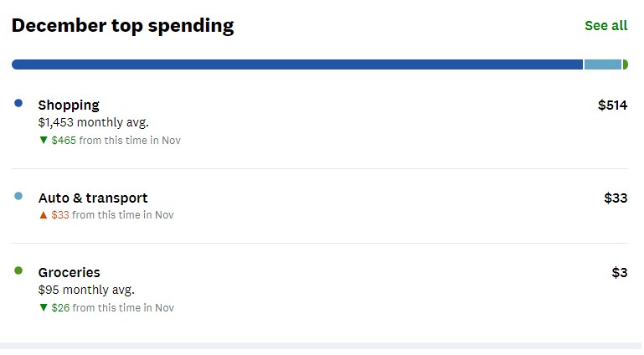This screenshot has width=644, height=355.
Task: Click the blue dot beside Shopping
Action: [18, 103]
